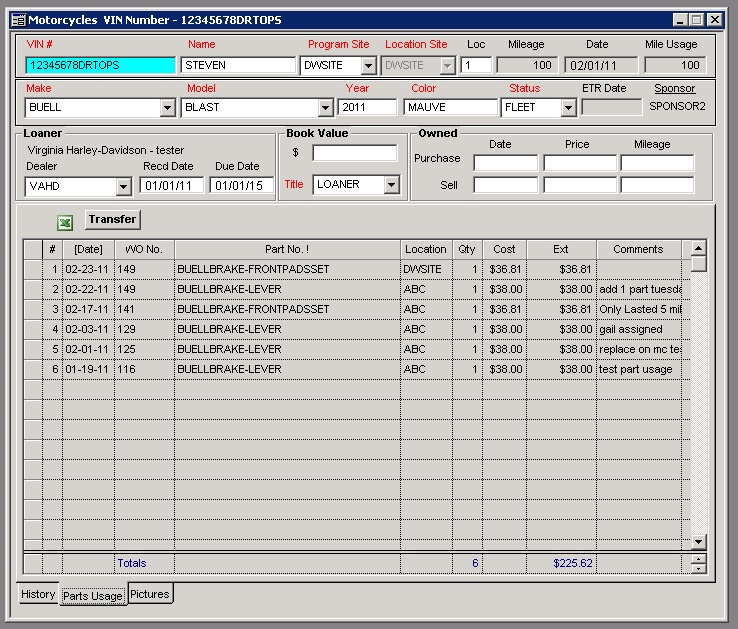738x629 pixels.
Task: Click the grid scrollbar up arrow
Action: tap(698, 248)
